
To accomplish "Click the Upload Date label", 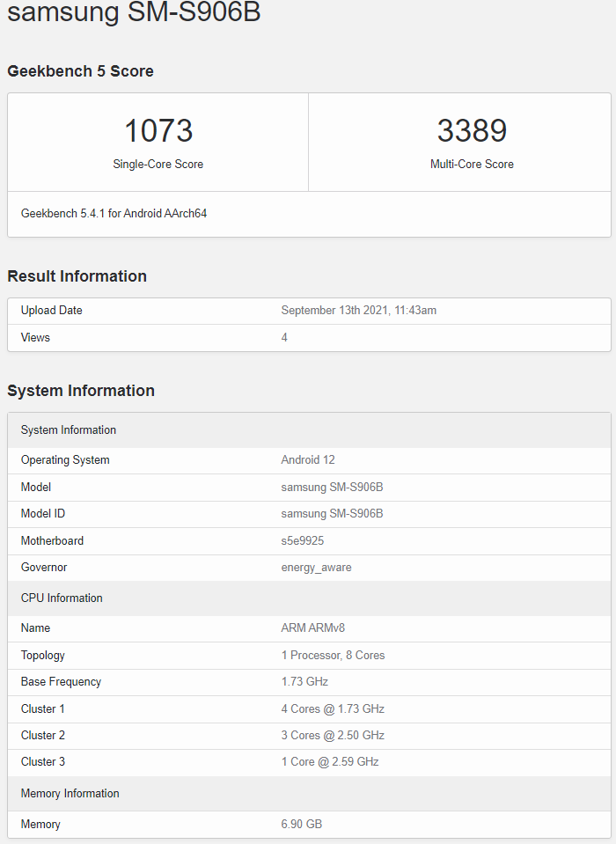I will [x=52, y=311].
